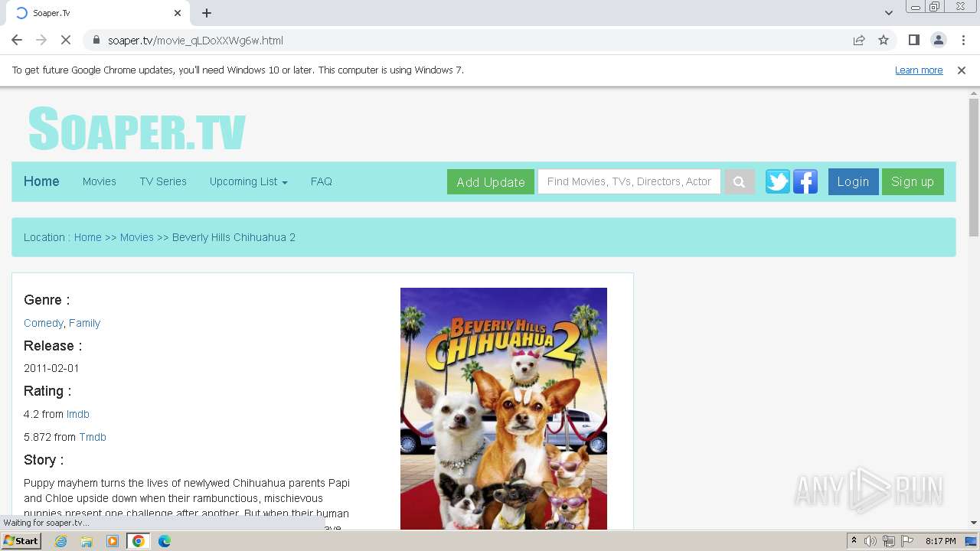Click the network tray icon
Screen dimensions: 980x551
(889, 541)
